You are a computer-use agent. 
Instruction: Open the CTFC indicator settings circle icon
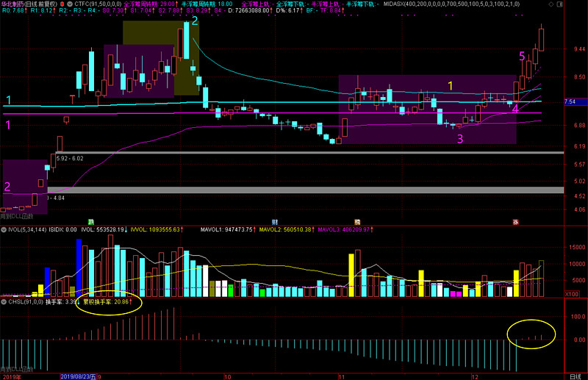tap(70, 4)
